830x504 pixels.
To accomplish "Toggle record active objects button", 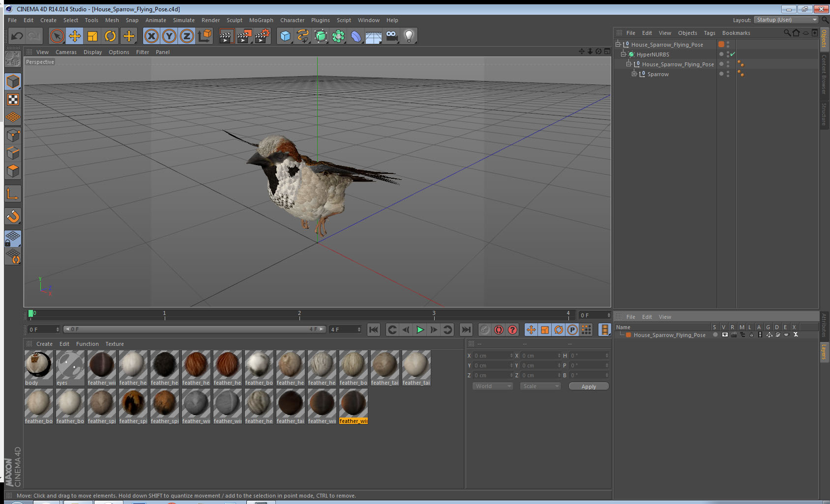I will pyautogui.click(x=485, y=330).
